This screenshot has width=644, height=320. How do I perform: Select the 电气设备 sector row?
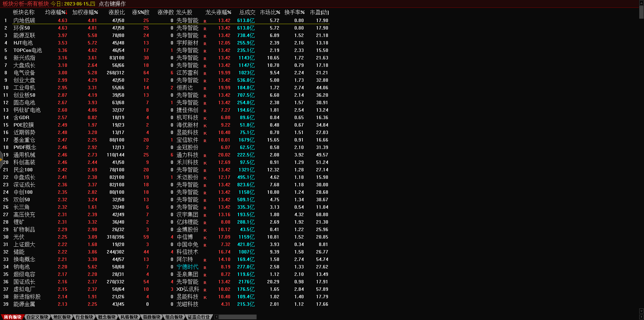(24, 73)
